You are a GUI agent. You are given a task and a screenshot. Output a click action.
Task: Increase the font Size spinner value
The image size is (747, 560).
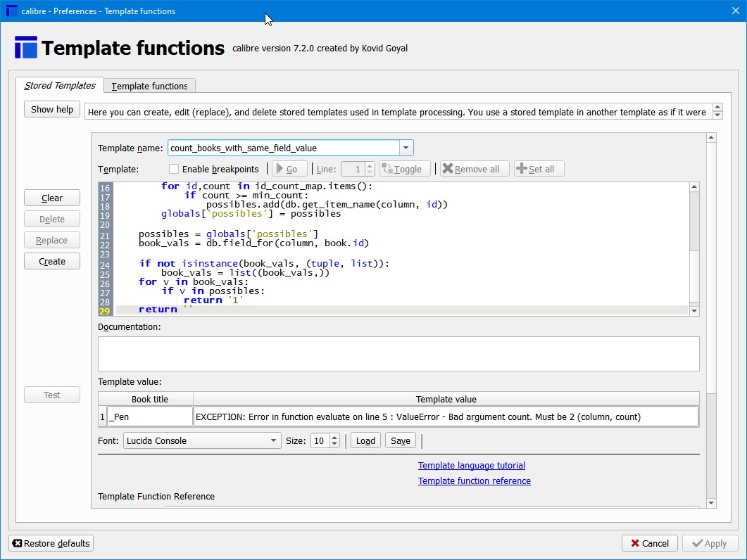coord(334,437)
